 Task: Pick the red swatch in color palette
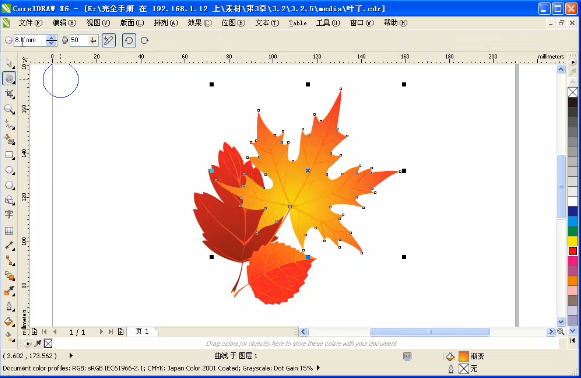pyautogui.click(x=572, y=251)
